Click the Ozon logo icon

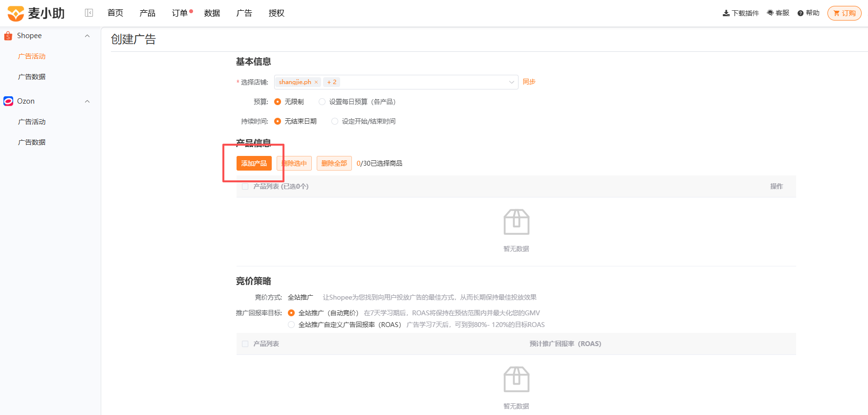(x=8, y=101)
